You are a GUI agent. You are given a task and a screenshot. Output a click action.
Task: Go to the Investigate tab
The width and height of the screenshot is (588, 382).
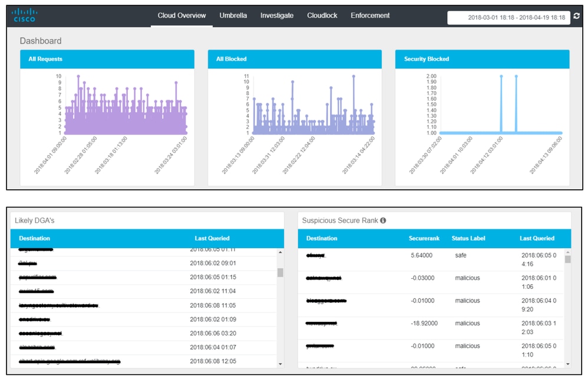click(277, 15)
